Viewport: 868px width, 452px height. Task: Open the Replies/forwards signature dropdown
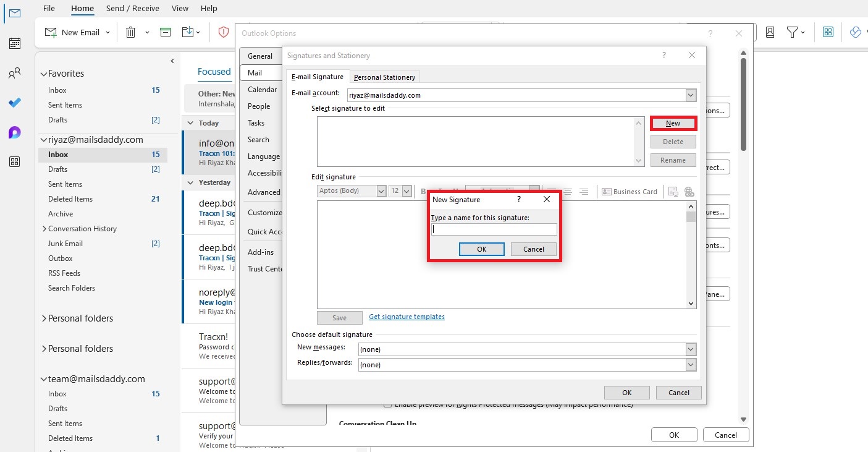(691, 365)
